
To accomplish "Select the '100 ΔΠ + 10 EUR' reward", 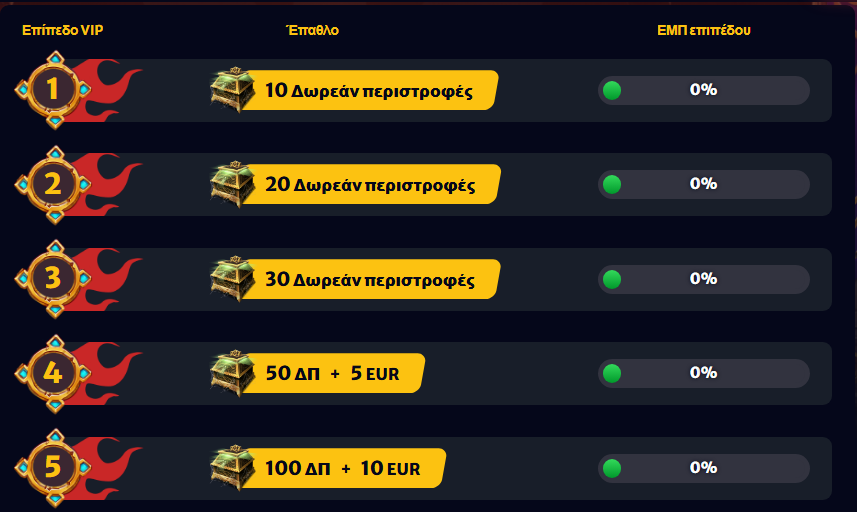I will coord(342,467).
